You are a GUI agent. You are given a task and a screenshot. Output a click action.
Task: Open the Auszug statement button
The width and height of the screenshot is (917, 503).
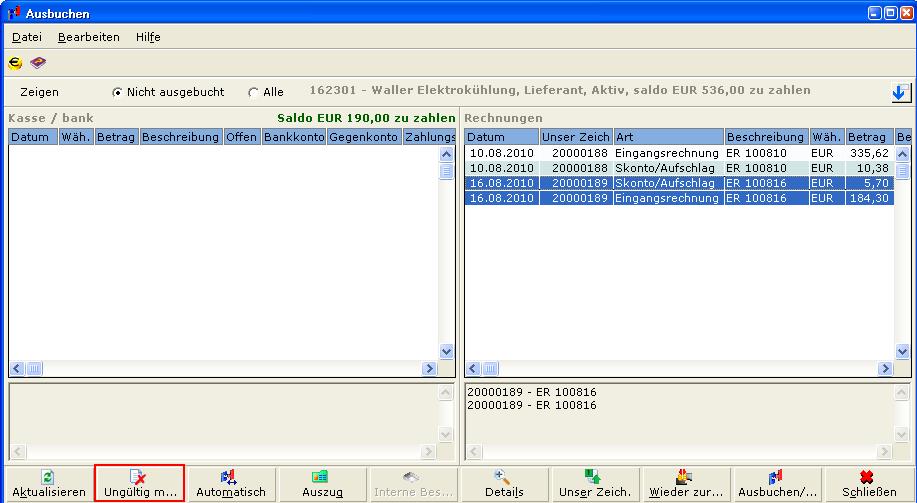click(x=322, y=484)
